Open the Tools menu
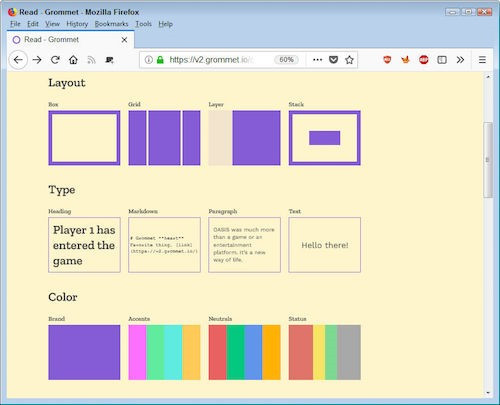500x405 pixels. 143,24
